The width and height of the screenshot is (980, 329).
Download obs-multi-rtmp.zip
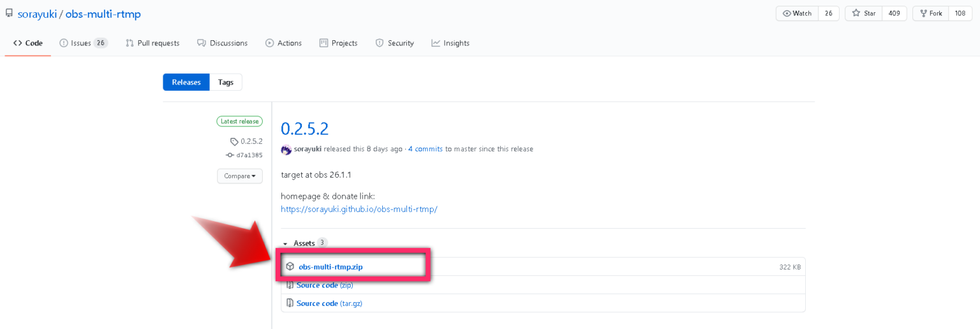(x=330, y=266)
